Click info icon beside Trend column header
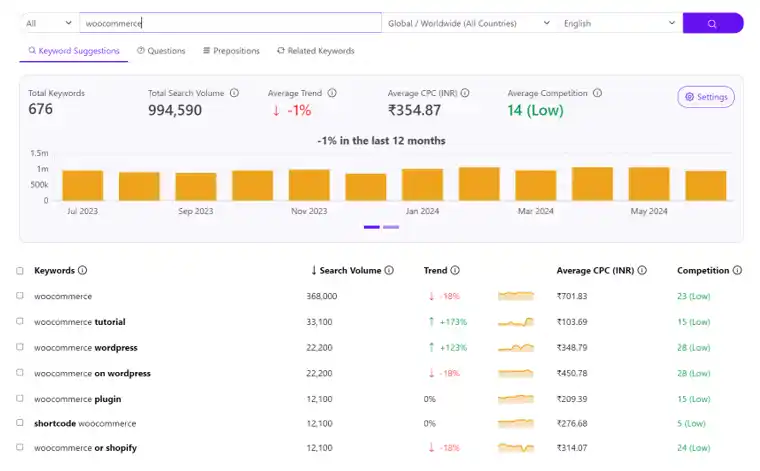 coord(455,270)
